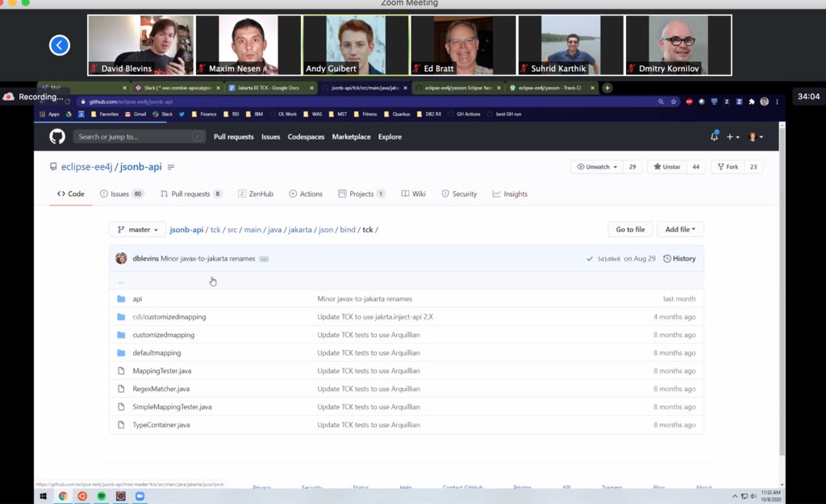Click the Unwatch dropdown button
The height and width of the screenshot is (504, 826).
click(x=597, y=167)
